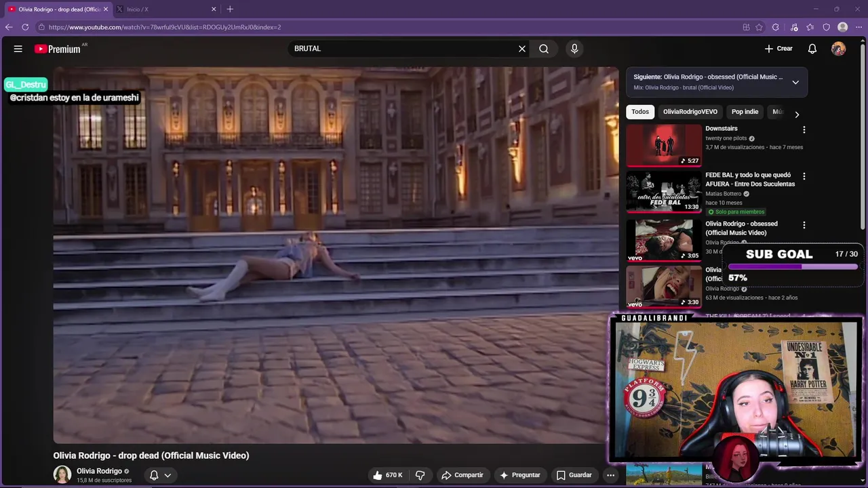Open the media control music icon
The image size is (868, 488).
pyautogui.click(x=794, y=27)
